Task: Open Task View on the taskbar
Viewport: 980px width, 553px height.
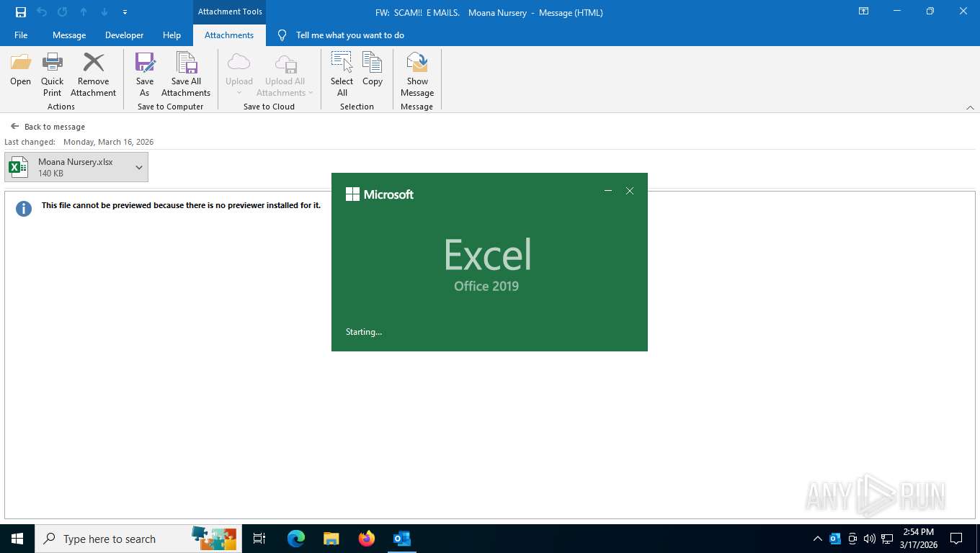Action: tap(259, 539)
